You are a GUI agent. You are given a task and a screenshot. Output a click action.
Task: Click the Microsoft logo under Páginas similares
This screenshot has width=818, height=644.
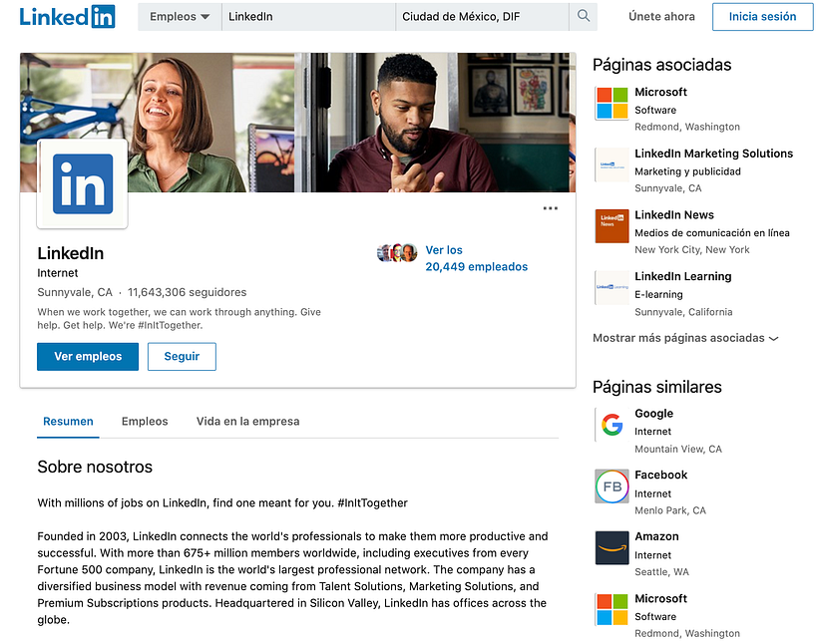pyautogui.click(x=612, y=609)
